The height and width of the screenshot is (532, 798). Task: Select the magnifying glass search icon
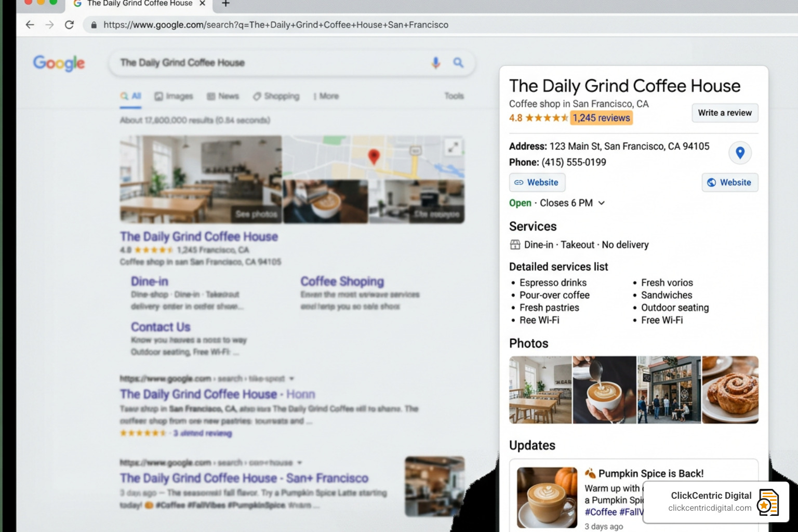coord(458,63)
